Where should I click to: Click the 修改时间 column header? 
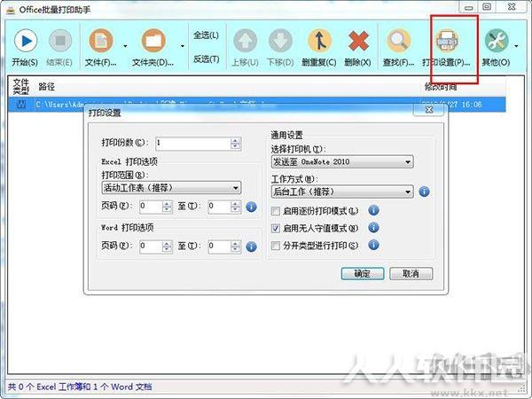pos(441,87)
